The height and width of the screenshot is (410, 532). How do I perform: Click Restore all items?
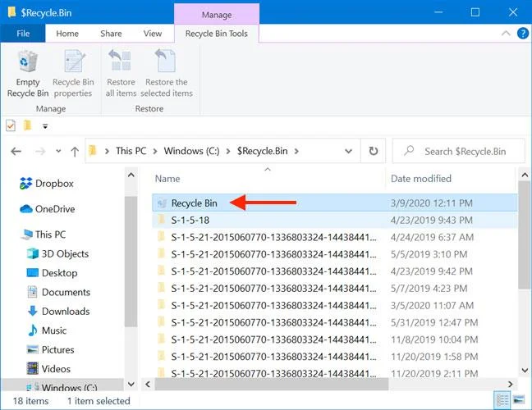(x=121, y=74)
